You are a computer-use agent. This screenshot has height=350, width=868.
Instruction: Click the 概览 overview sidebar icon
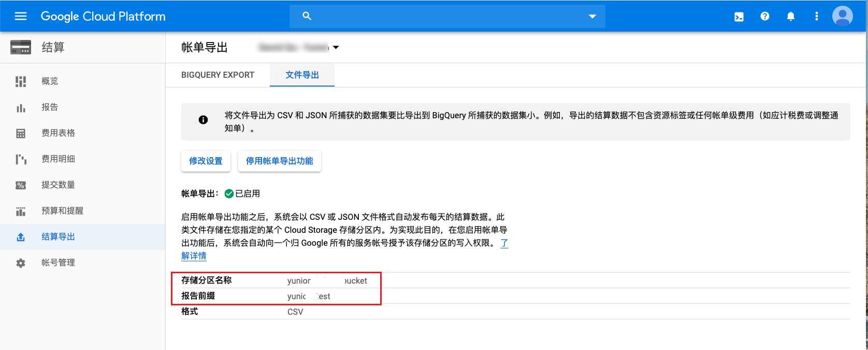pos(21,81)
